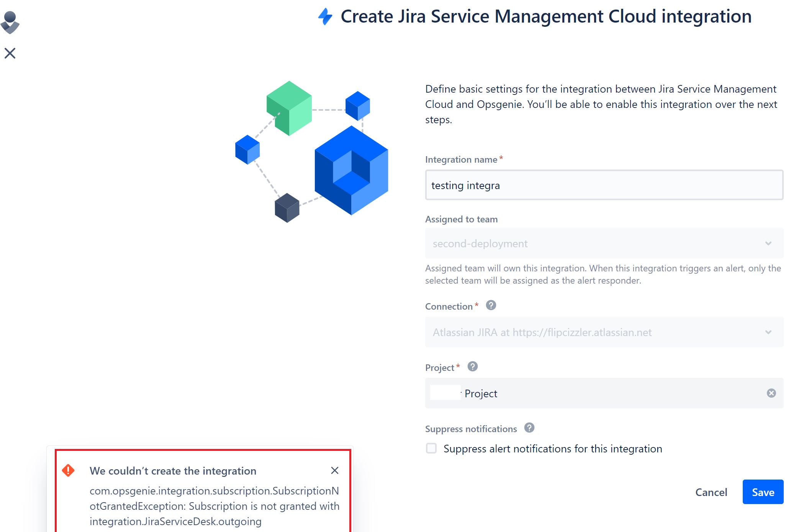Viewport: 809px width, 532px height.
Task: Click the red error warning icon
Action: pyautogui.click(x=68, y=470)
